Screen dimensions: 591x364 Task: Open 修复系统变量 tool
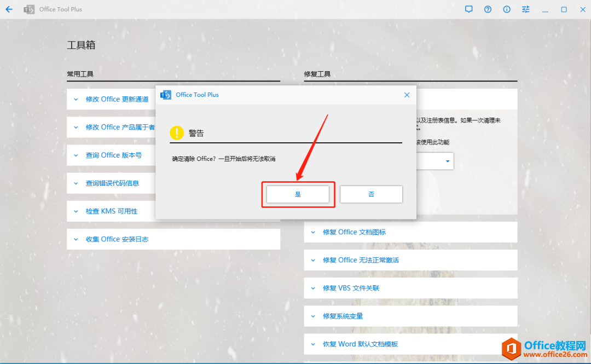point(410,316)
